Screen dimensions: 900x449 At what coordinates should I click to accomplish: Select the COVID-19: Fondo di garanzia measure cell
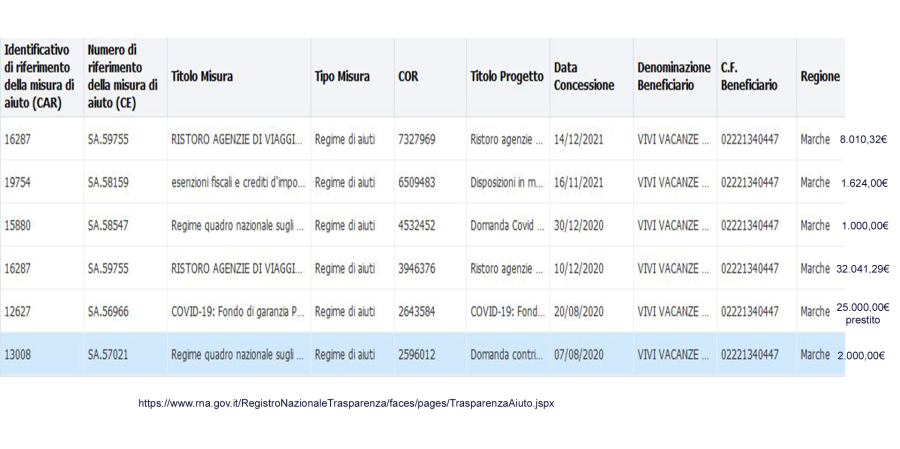tap(235, 312)
